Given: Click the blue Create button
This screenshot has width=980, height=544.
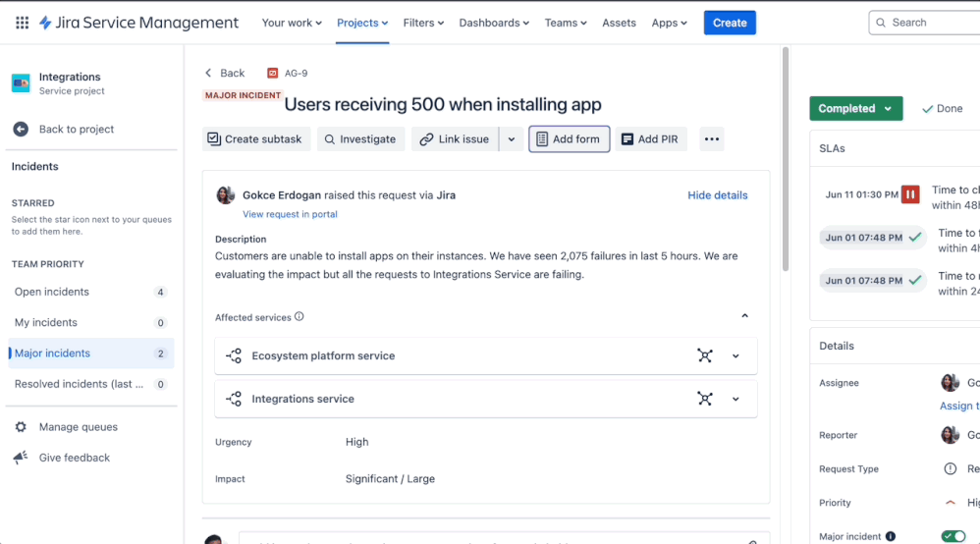Looking at the screenshot, I should click(x=730, y=23).
